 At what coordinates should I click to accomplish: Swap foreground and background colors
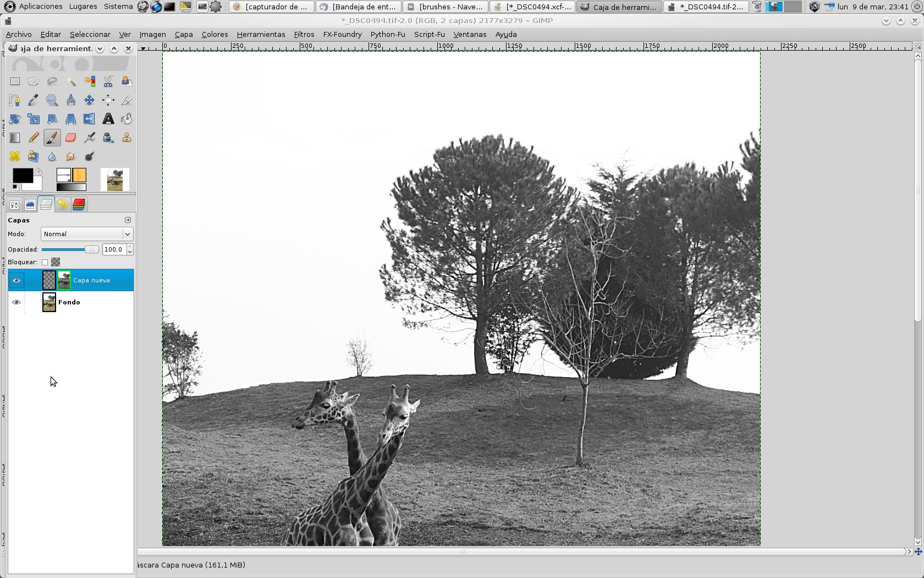[39, 172]
